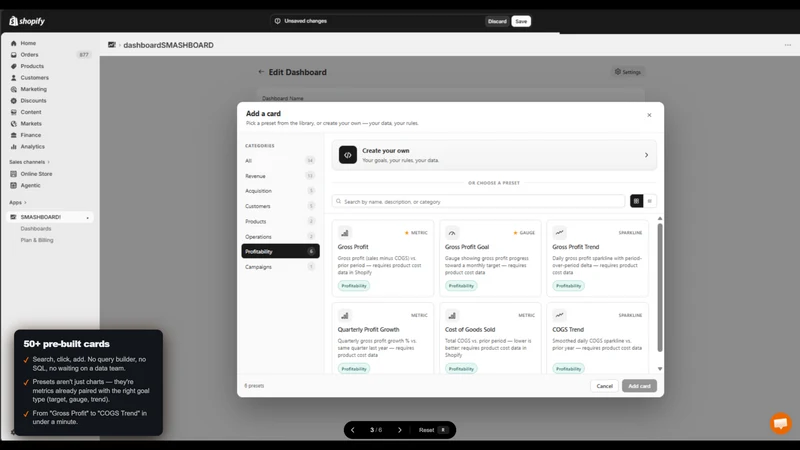Close the Add a card dialog
The width and height of the screenshot is (800, 450).
click(x=649, y=115)
